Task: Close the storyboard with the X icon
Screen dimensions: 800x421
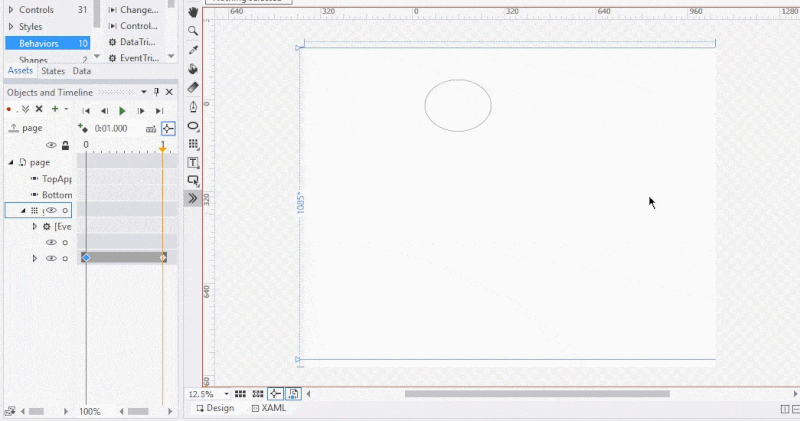Action: click(x=39, y=109)
